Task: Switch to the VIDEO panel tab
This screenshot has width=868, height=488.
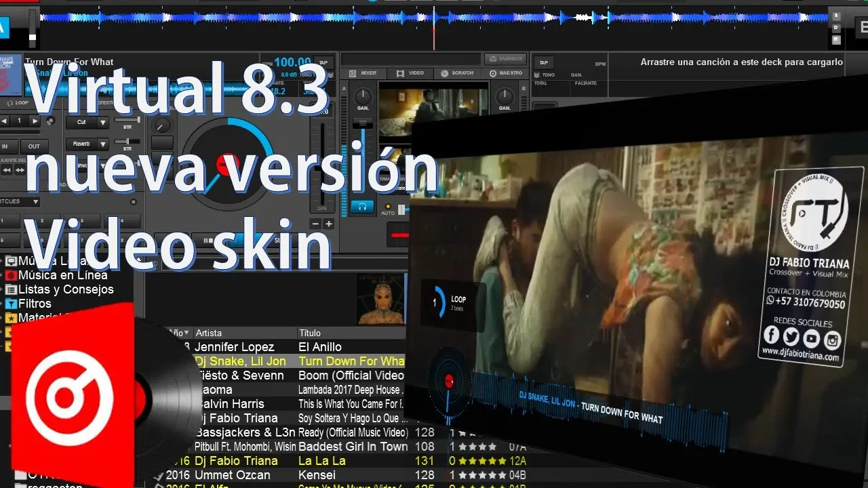Action: click(x=411, y=73)
